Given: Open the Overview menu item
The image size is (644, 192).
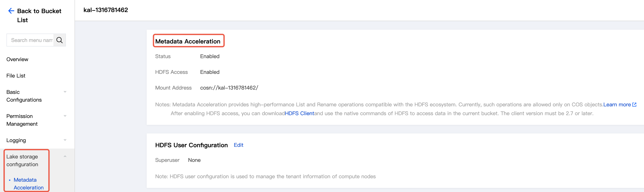Looking at the screenshot, I should click(x=17, y=59).
